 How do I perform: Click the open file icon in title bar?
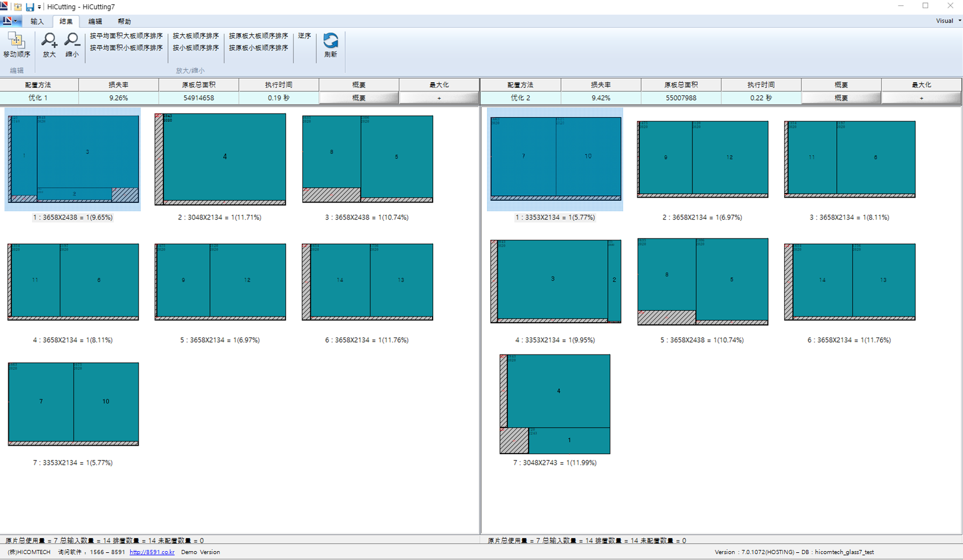(18, 7)
